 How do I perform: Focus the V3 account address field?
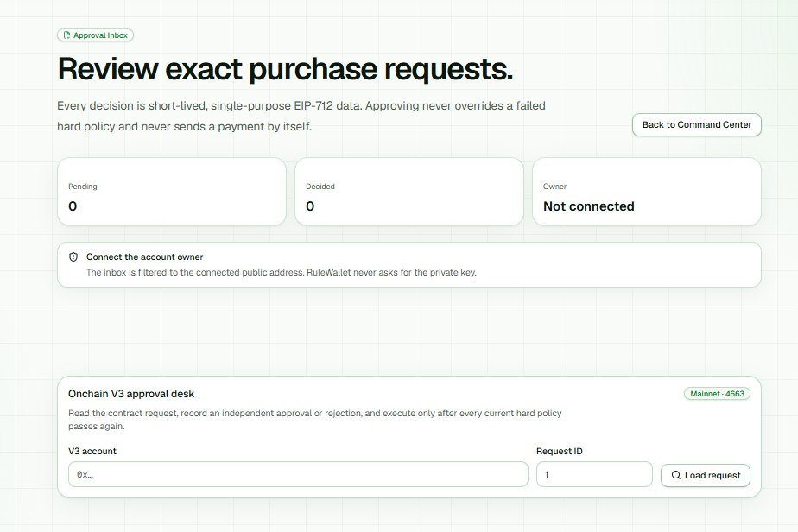(298, 474)
